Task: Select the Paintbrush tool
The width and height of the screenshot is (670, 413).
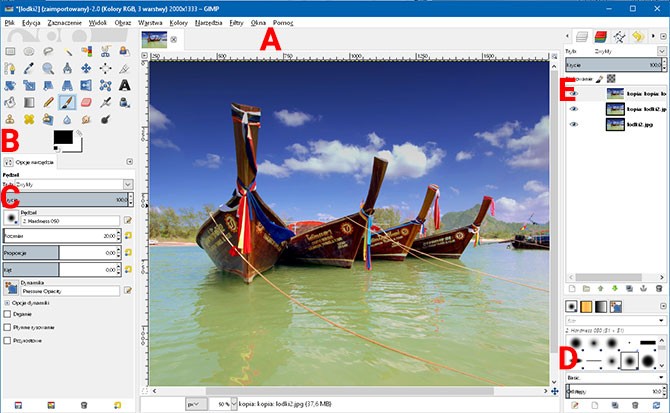Action: 68,103
